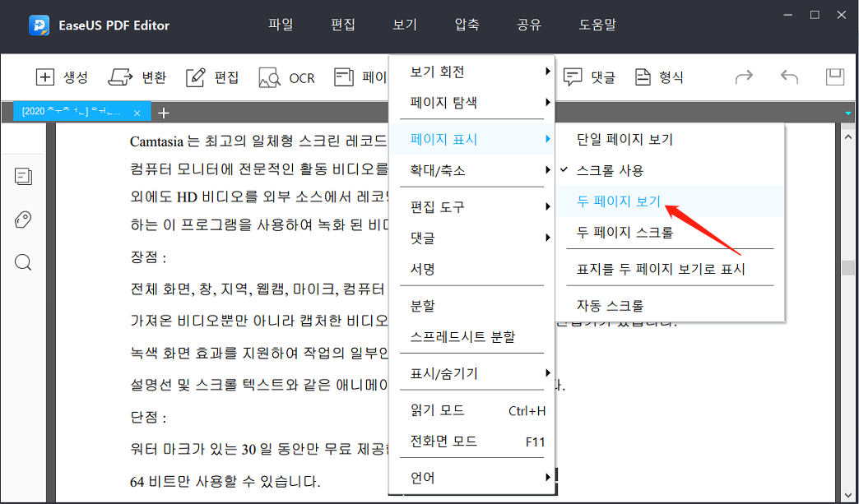Click the 장점 : heading text

tap(148, 257)
